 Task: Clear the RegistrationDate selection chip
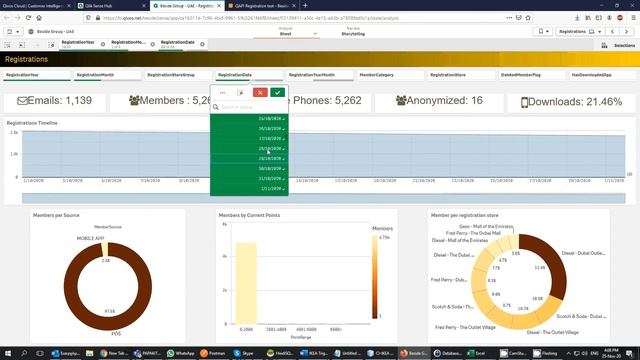202,44
